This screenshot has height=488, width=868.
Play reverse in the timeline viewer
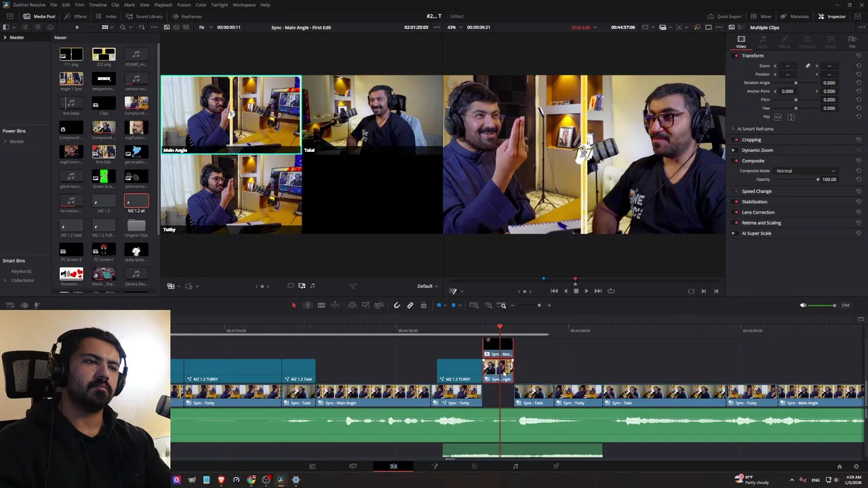565,291
